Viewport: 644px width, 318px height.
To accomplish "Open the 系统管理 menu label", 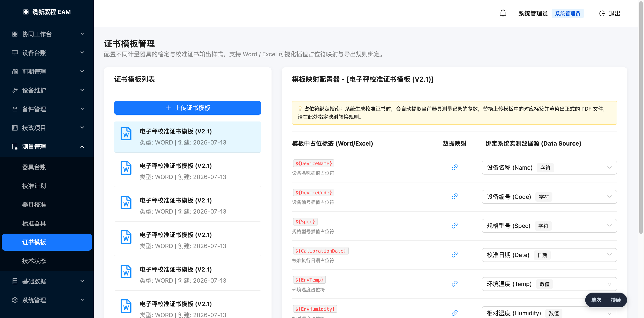I will click(34, 300).
